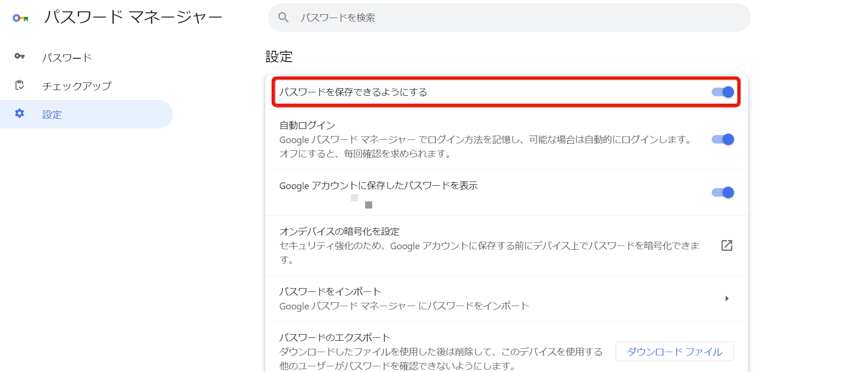Click the パスワード マネージャー page title
The height and width of the screenshot is (372, 868).
point(133,18)
